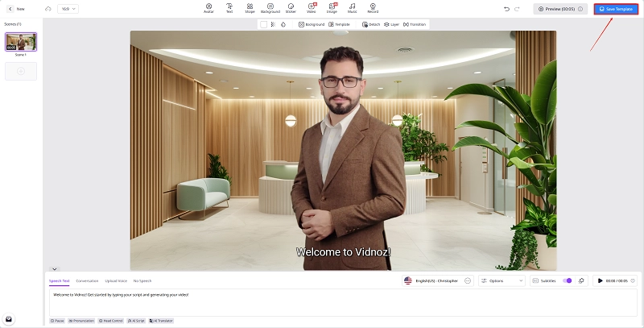Open the Sticker library
This screenshot has height=328, width=644.
click(x=290, y=8)
